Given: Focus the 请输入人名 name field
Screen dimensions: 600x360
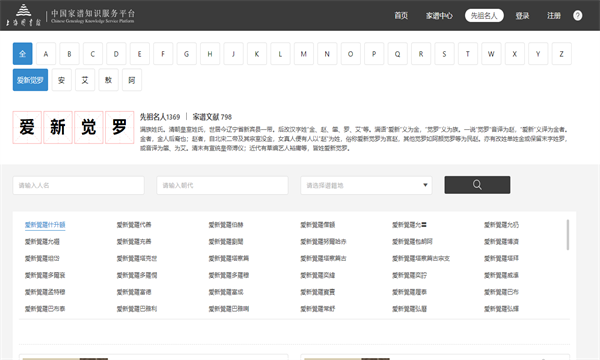Looking at the screenshot, I should coord(78,185).
